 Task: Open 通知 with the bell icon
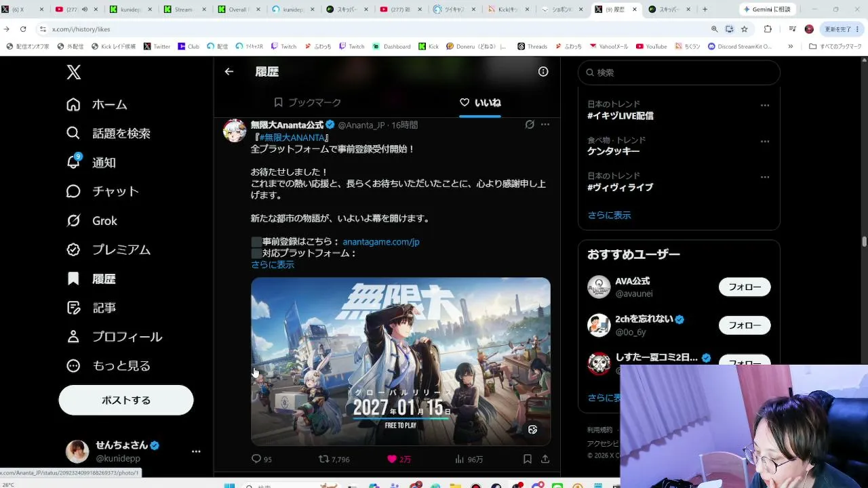click(91, 163)
